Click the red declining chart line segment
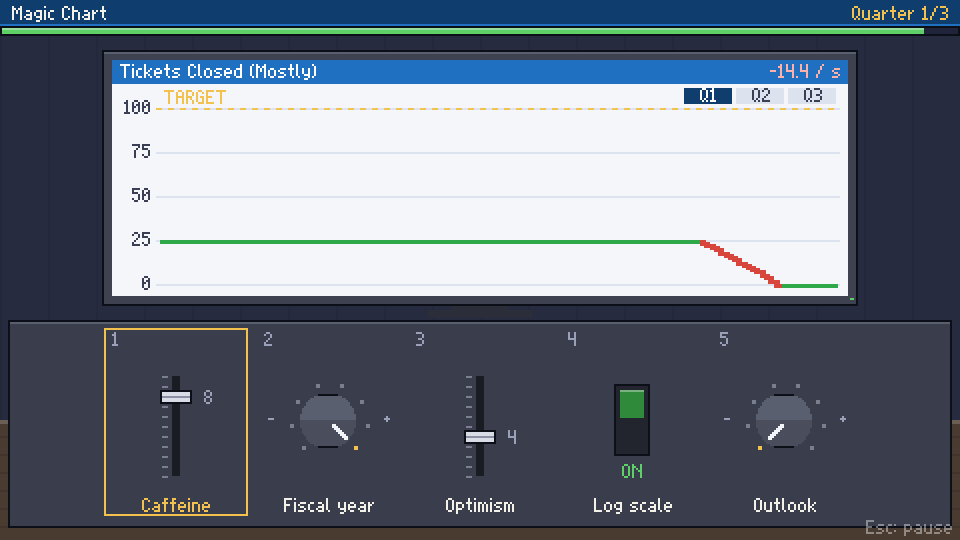This screenshot has width=960, height=540. coord(741,264)
